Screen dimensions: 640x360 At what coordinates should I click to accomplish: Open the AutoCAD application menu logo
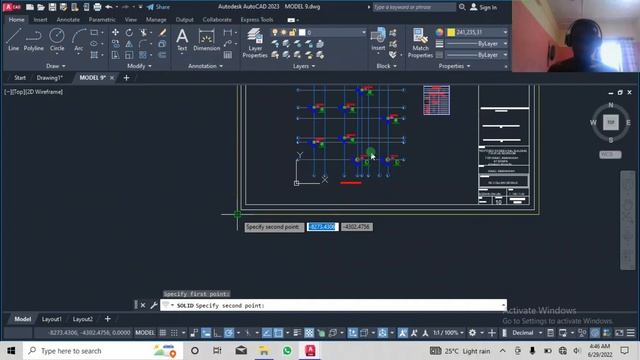click(x=12, y=7)
